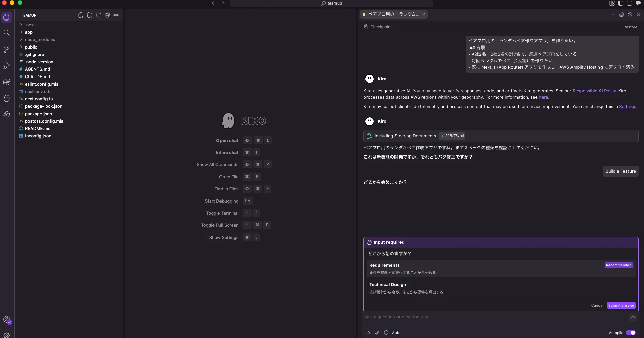This screenshot has width=644, height=338.
Task: Add context with the # icon
Action: tap(369, 333)
